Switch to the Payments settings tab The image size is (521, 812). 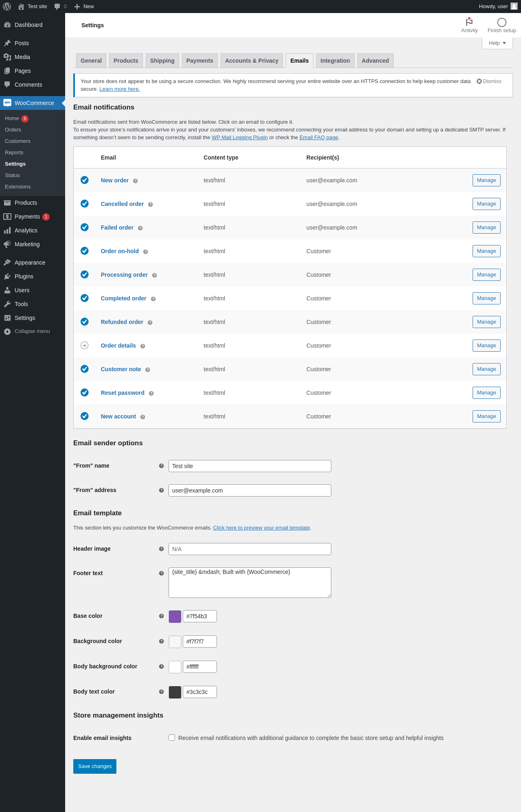pyautogui.click(x=199, y=61)
